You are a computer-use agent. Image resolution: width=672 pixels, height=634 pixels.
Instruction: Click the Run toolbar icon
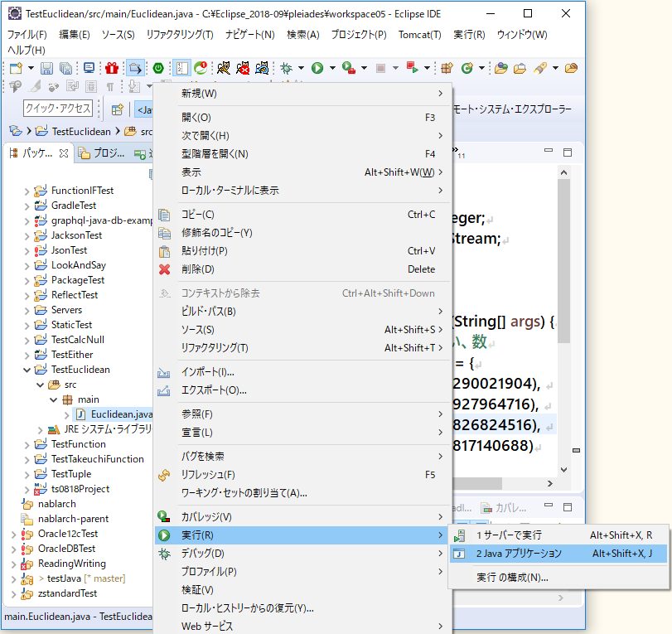[x=317, y=70]
